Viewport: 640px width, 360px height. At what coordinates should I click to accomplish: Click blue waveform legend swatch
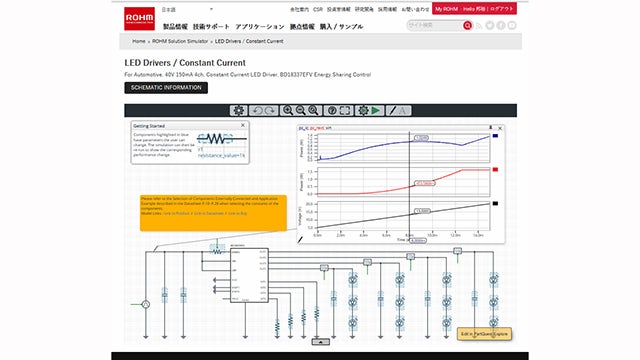point(495,136)
